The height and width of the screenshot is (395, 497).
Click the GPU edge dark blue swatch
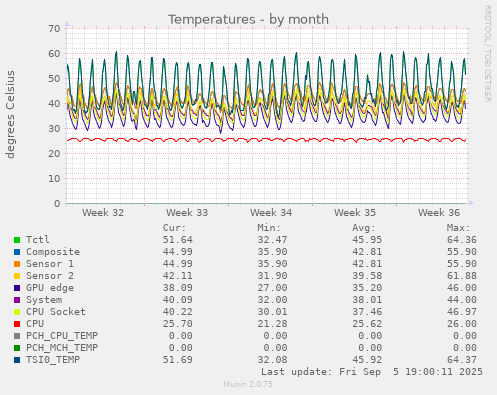(17, 288)
